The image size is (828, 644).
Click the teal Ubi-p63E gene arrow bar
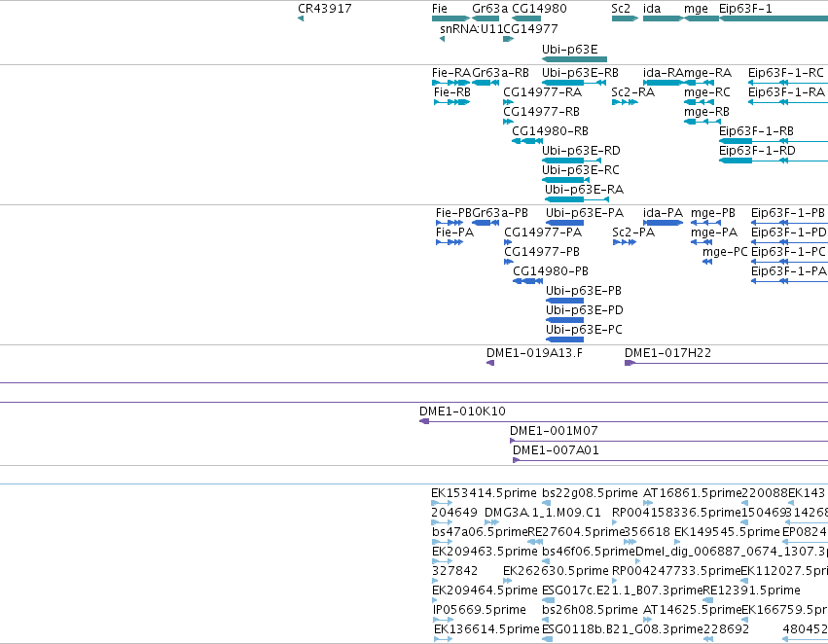[x=574, y=59]
